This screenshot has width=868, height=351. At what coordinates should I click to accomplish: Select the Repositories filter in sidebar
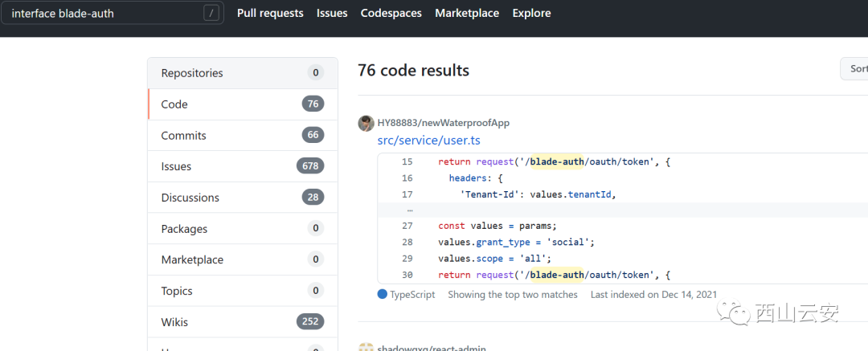click(x=192, y=73)
